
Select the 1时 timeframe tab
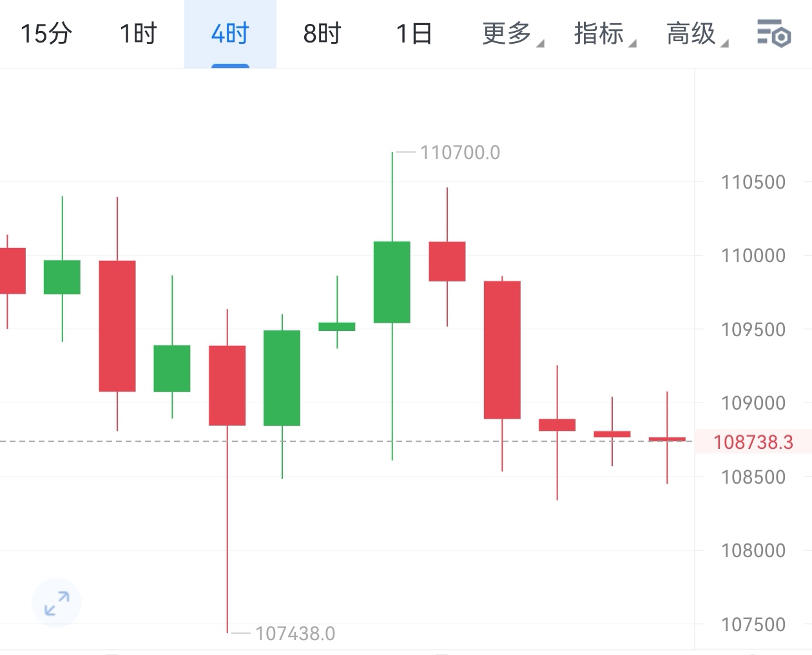pos(138,33)
